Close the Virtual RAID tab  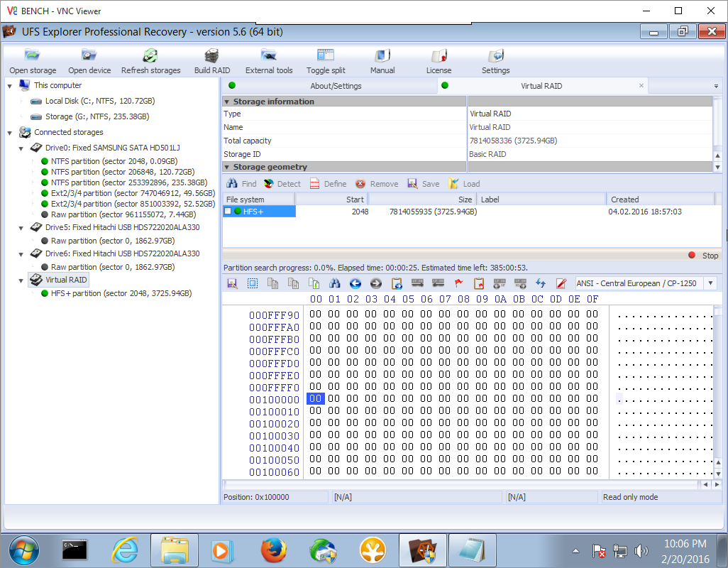tap(641, 85)
